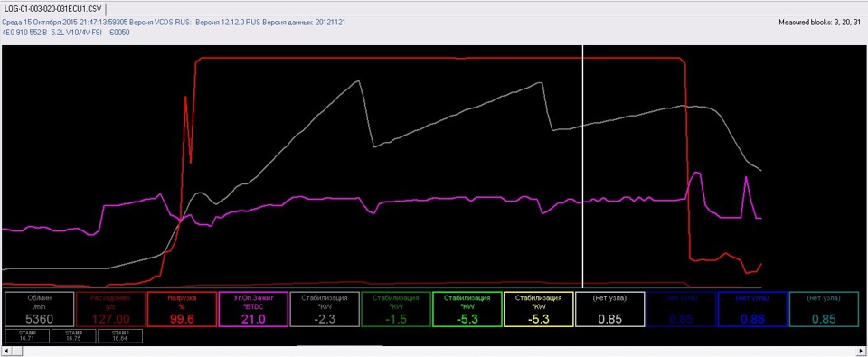
Task: Click the STAMP 16.64 box
Action: click(120, 336)
